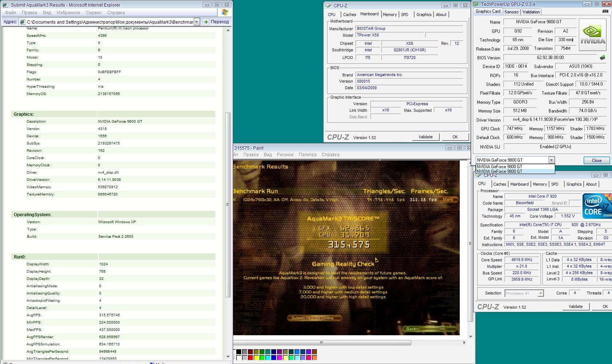Viewport: 612px width, 364px height.
Task: Pick the black color in Paint palette
Action: point(239,352)
